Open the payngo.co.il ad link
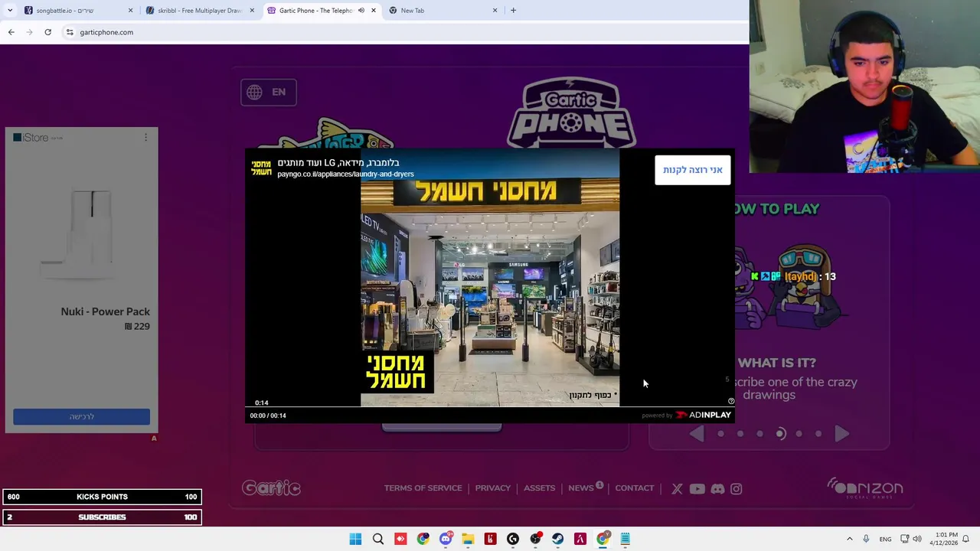Image resolution: width=980 pixels, height=551 pixels. [345, 174]
